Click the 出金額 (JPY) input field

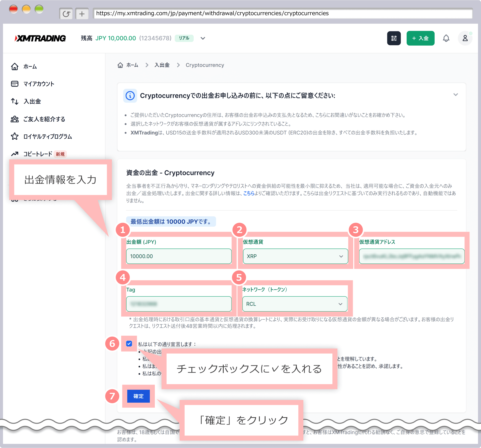click(178, 256)
